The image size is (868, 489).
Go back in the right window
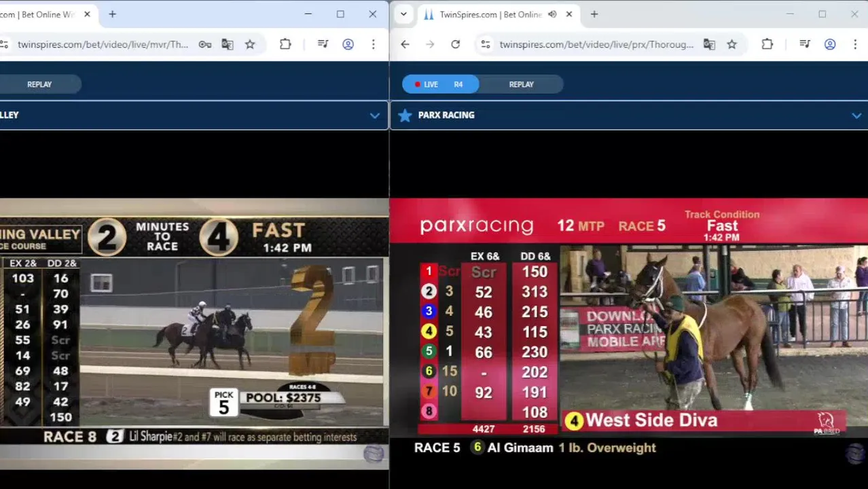tap(405, 44)
